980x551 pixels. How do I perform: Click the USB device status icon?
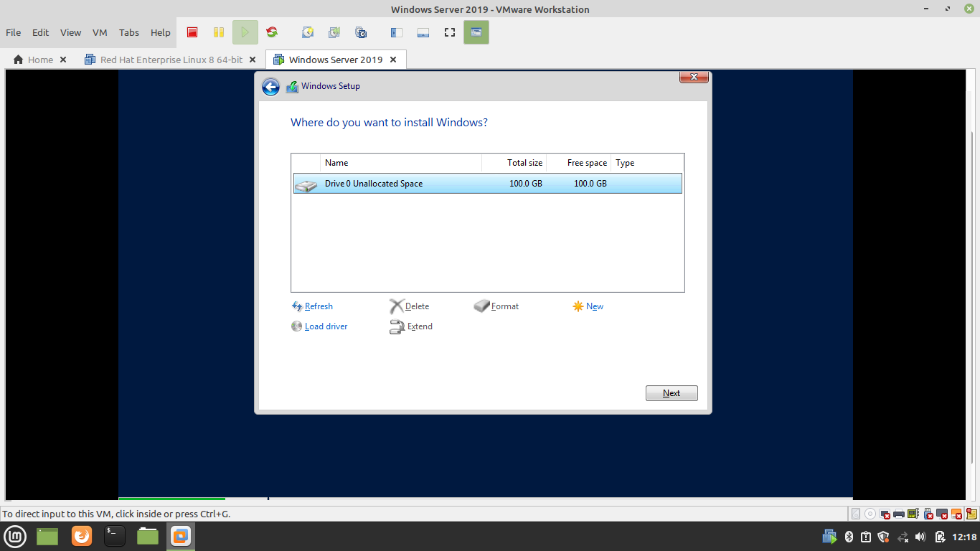click(x=928, y=514)
